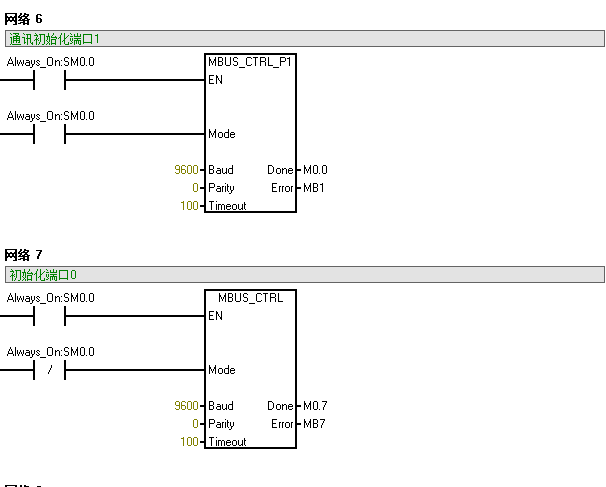
Task: Click Timeout value 100 in network 7
Action: pos(189,441)
